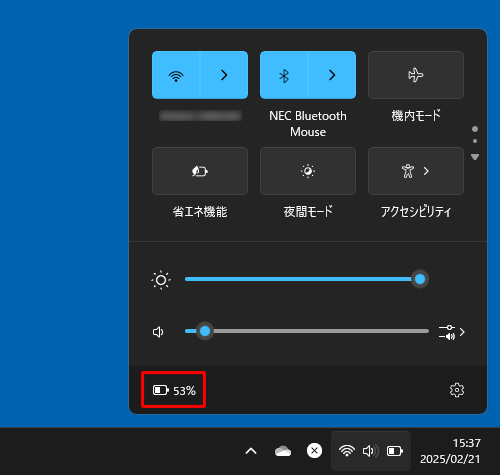Click the taskbar volume icon

(371, 451)
